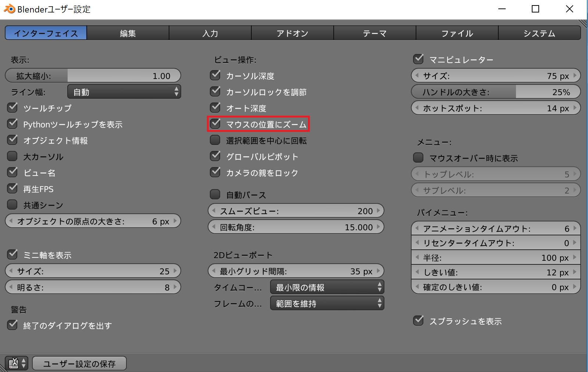Maximize the Blender user settings window
The height and width of the screenshot is (372, 588).
[x=535, y=9]
